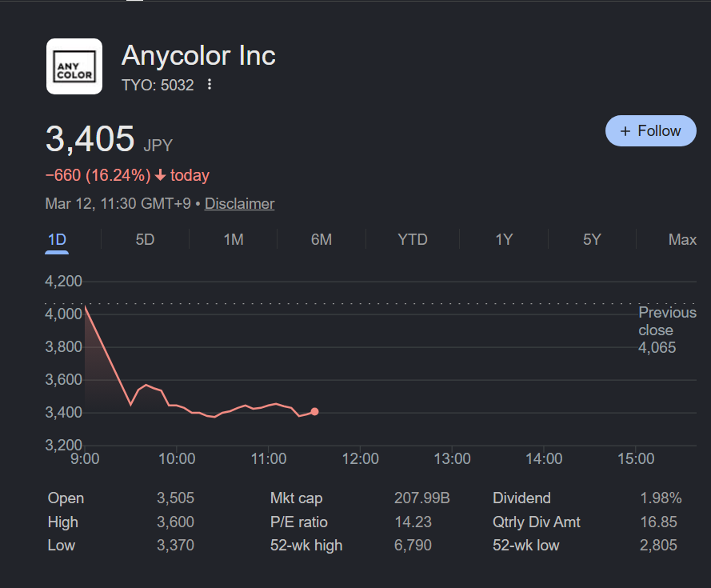Click the 15:00 time axis label
Viewport: 711px width, 588px height.
pos(636,458)
